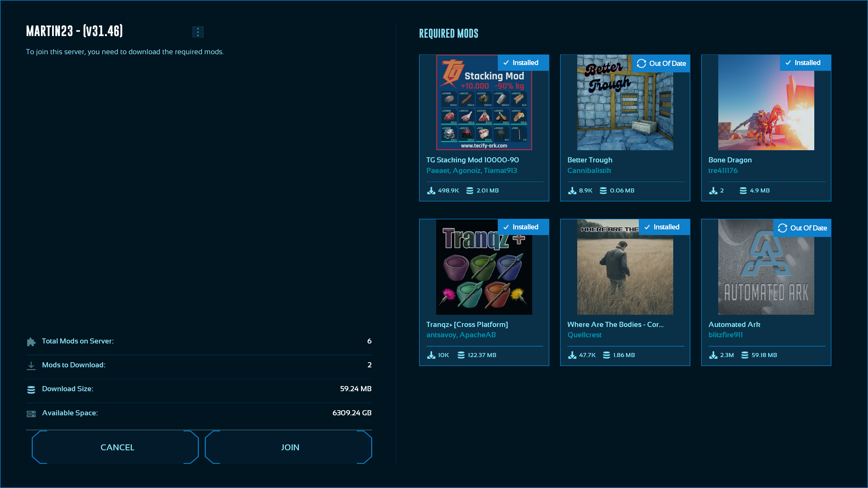Click the Installed badge on Tranqz+ card
The height and width of the screenshot is (488, 868).
coord(523,227)
